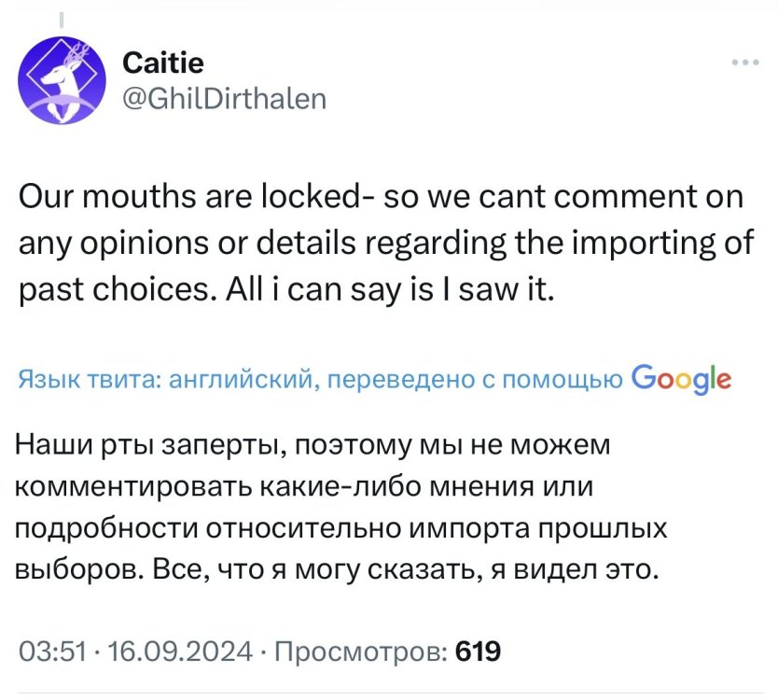
Task: Click the display name Caitie
Action: 163,63
